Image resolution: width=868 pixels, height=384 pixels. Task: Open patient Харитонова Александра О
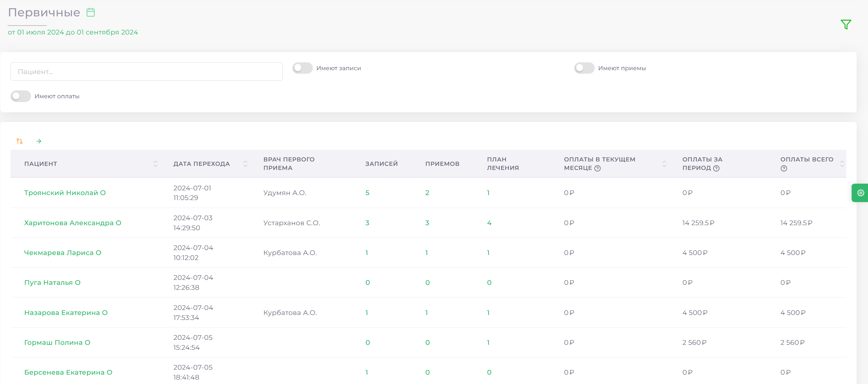(73, 223)
